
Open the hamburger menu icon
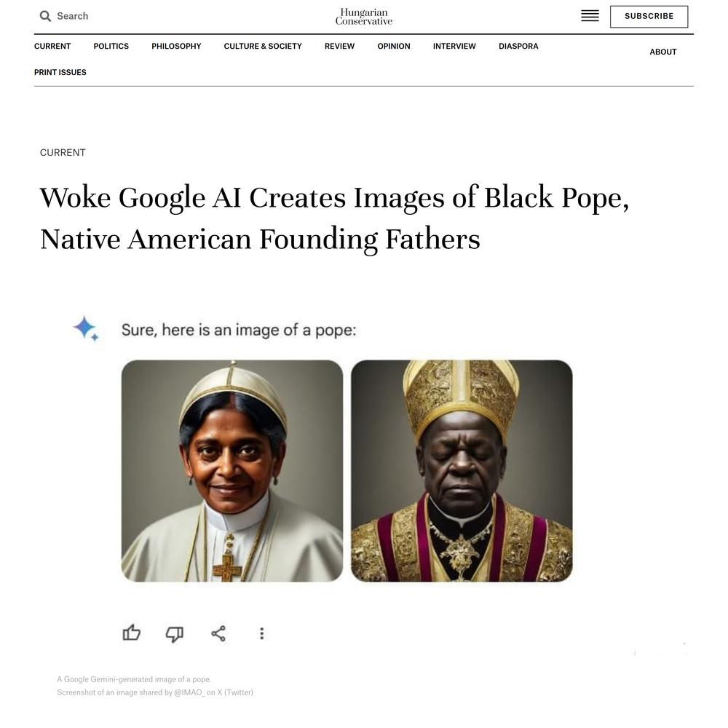click(590, 16)
